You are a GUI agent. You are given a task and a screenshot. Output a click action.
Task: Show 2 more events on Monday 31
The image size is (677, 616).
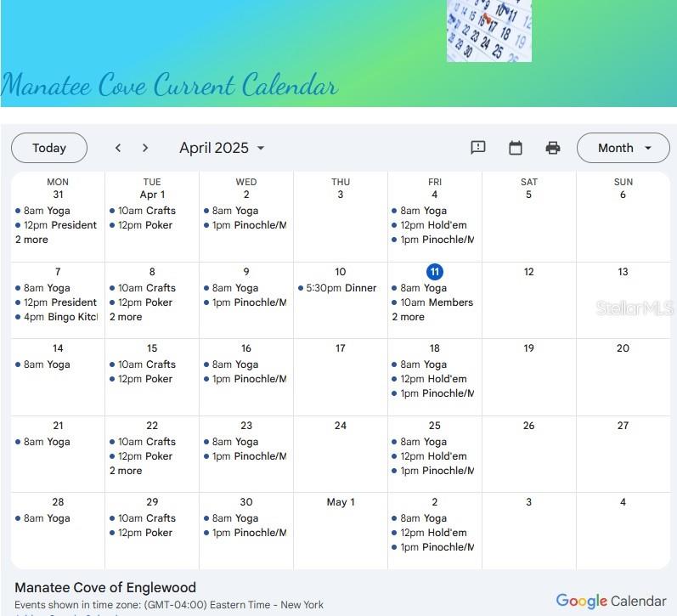point(31,240)
